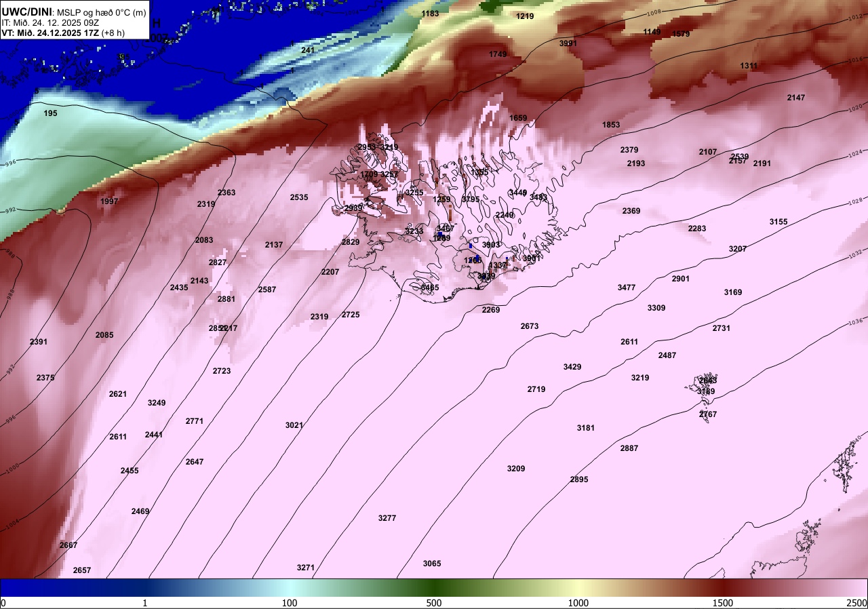This screenshot has width=868, height=609.
Task: Click the map value 2379
Action: pyautogui.click(x=629, y=150)
